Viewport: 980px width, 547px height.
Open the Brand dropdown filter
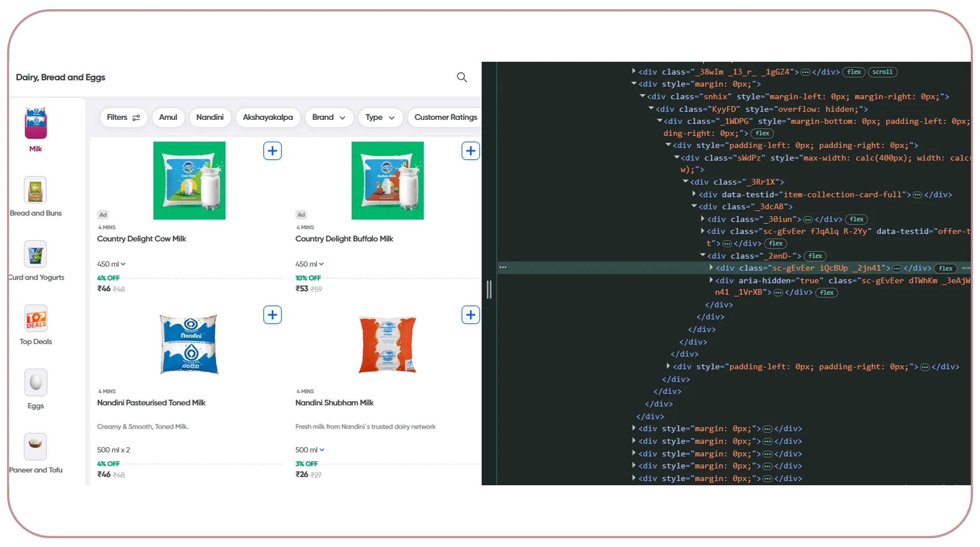pos(329,117)
